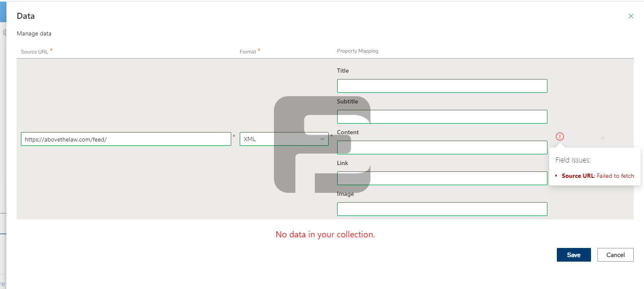The image size is (644, 289).
Task: Click the Source URL column header
Action: pos(35,51)
